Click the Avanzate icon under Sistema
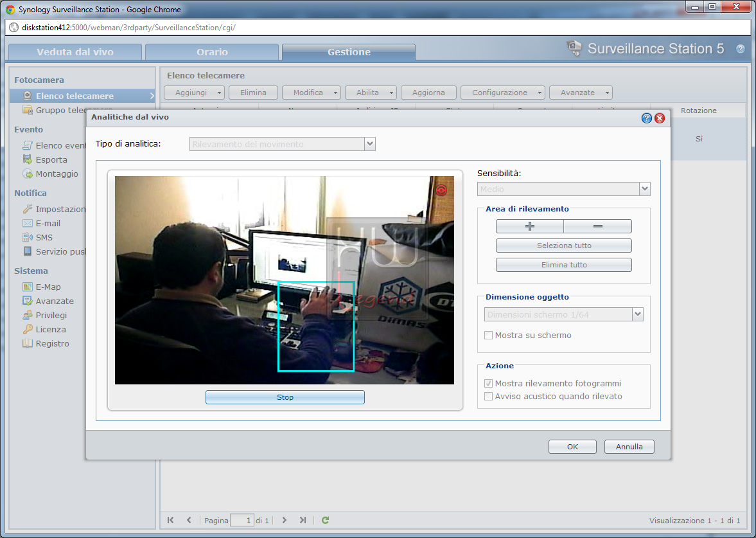The width and height of the screenshot is (756, 538). (28, 301)
